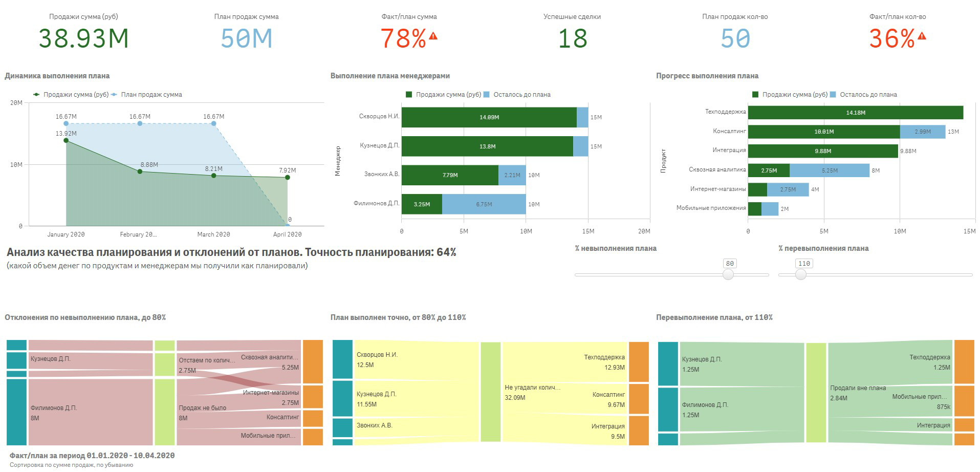Select 'Скворцов Н.И. 12.5M' Sankey node

click(342, 359)
